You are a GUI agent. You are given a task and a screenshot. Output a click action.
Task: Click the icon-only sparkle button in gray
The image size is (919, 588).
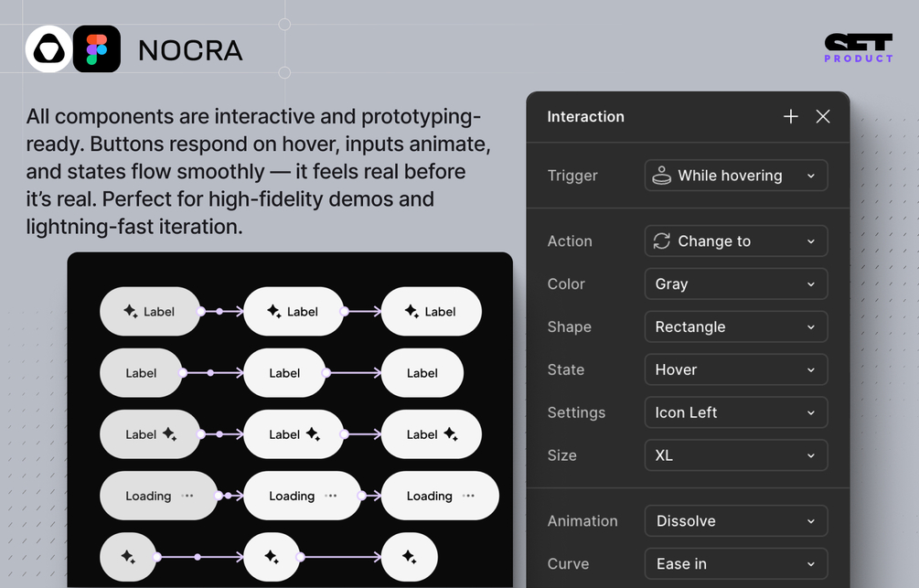(x=129, y=557)
